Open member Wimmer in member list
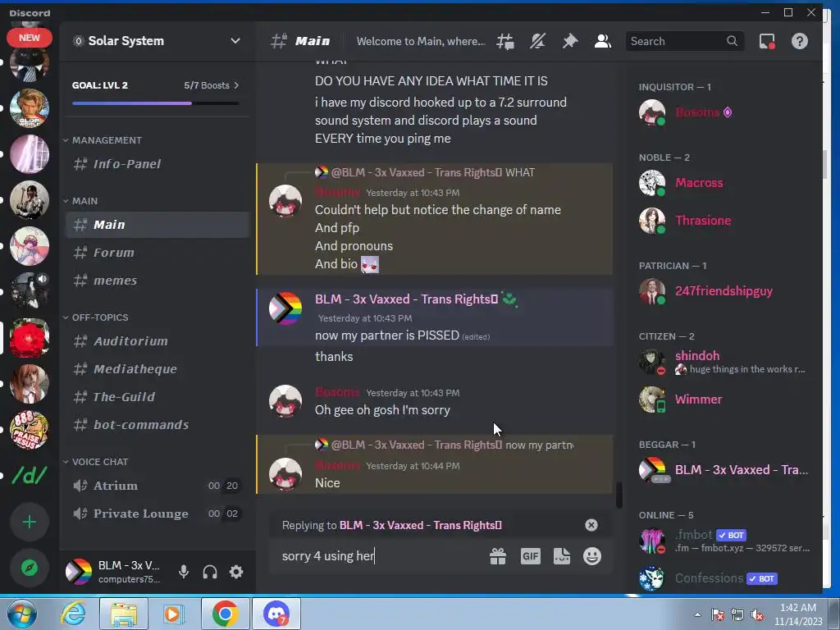 tap(724, 399)
